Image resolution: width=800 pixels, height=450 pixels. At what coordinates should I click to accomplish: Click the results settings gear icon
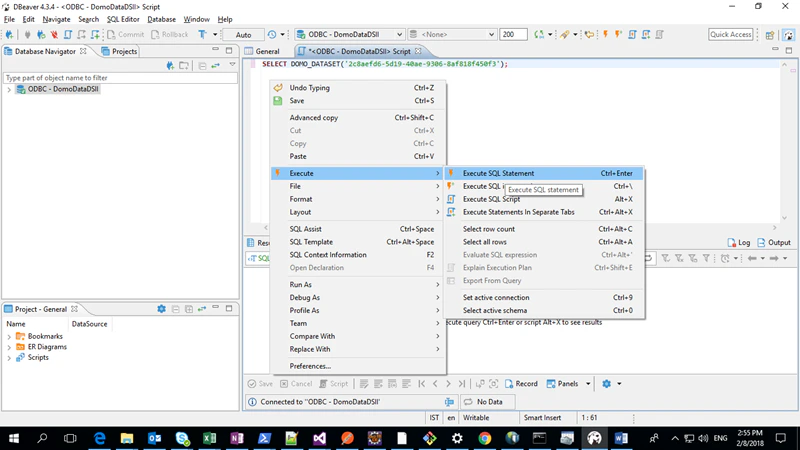pyautogui.click(x=606, y=384)
